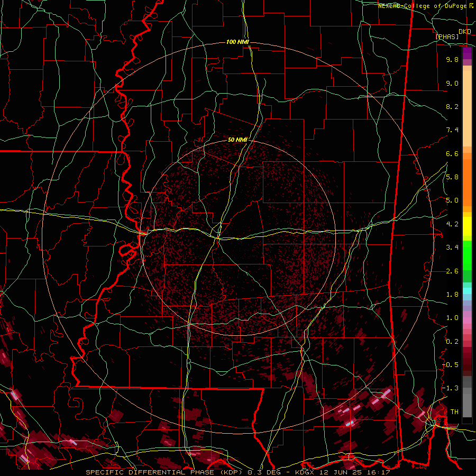Select the cyan band near 1.8
Screen dimensions: 476x476
pyautogui.click(x=467, y=291)
